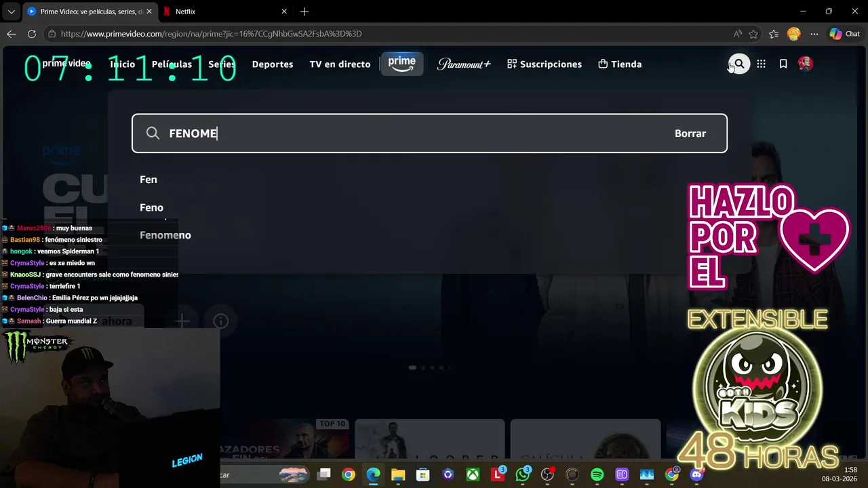Select the Paramount+ channel logo
868x488 pixels.
click(x=464, y=64)
